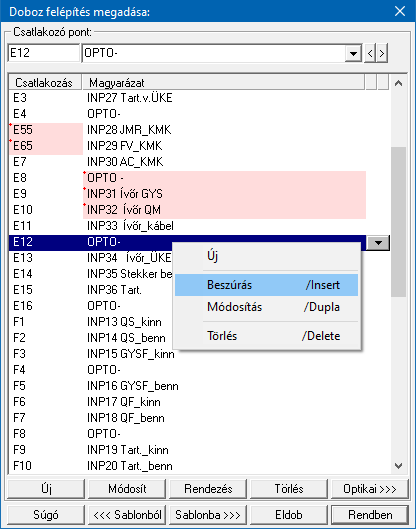Click the Eldob button
This screenshot has height=529, width=416.
click(289, 514)
